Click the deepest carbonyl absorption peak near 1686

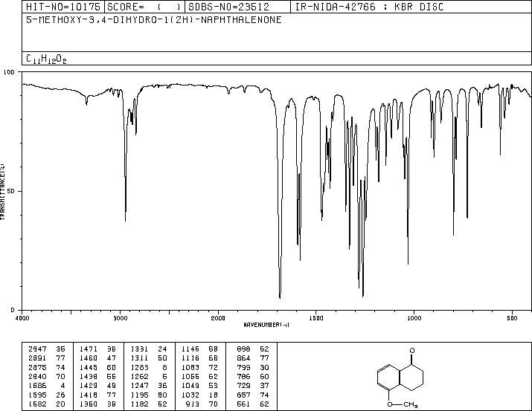(280, 297)
